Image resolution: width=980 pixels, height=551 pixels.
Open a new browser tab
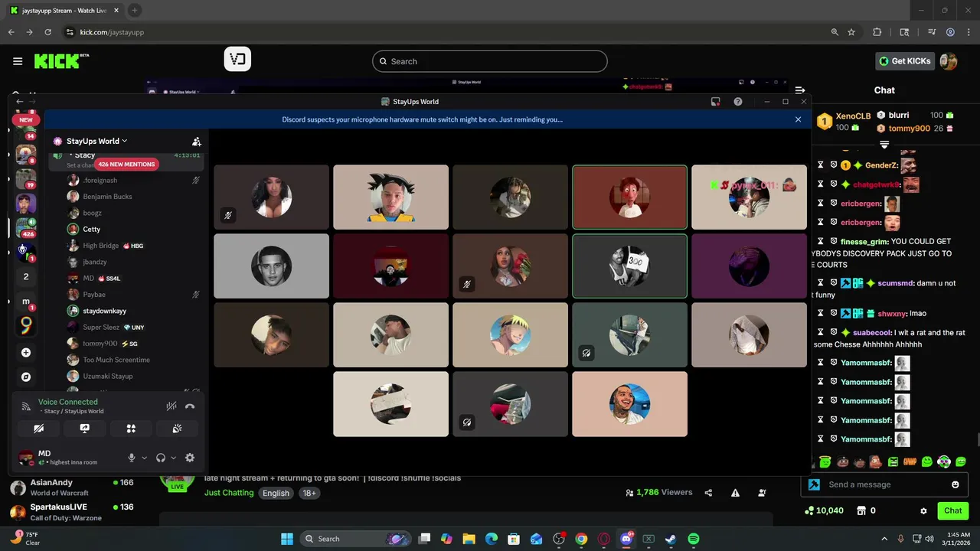(135, 11)
